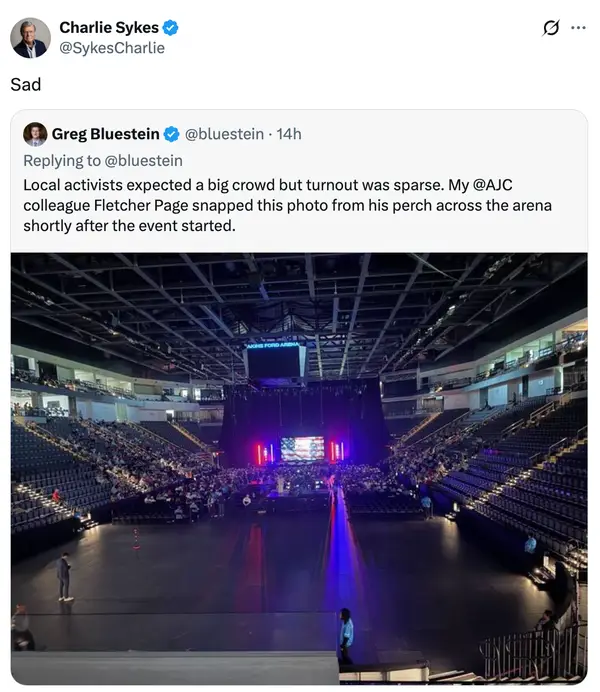The width and height of the screenshot is (600, 692).
Task: Click the hanging arena scoreboard sign in photo
Action: (x=275, y=358)
